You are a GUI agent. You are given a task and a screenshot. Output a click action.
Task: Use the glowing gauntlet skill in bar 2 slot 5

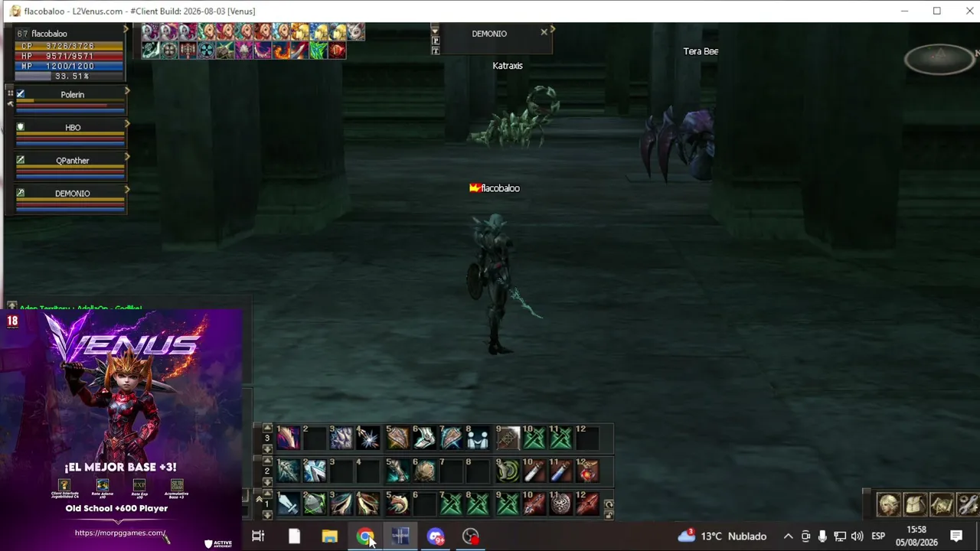tap(397, 471)
